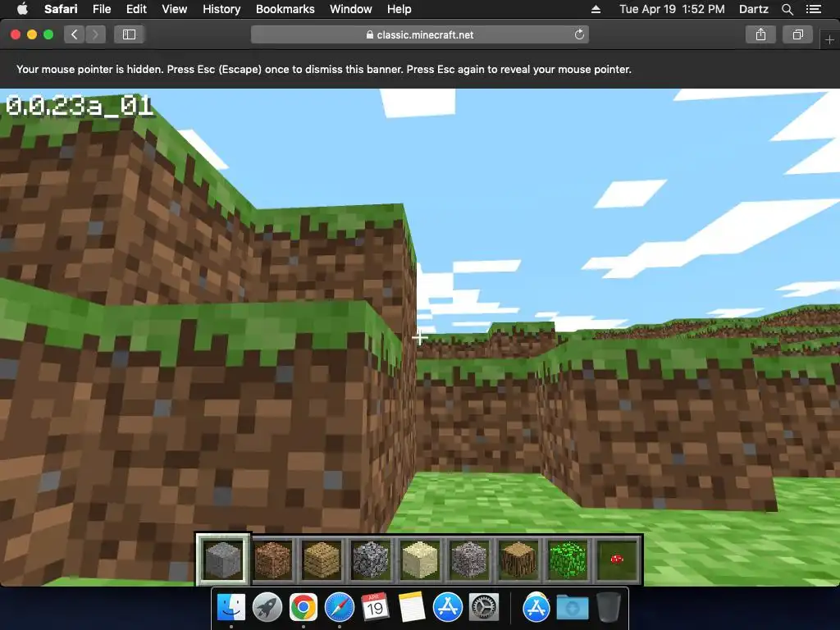Open the Downloads folder in Dock
This screenshot has width=840, height=630.
pos(572,608)
